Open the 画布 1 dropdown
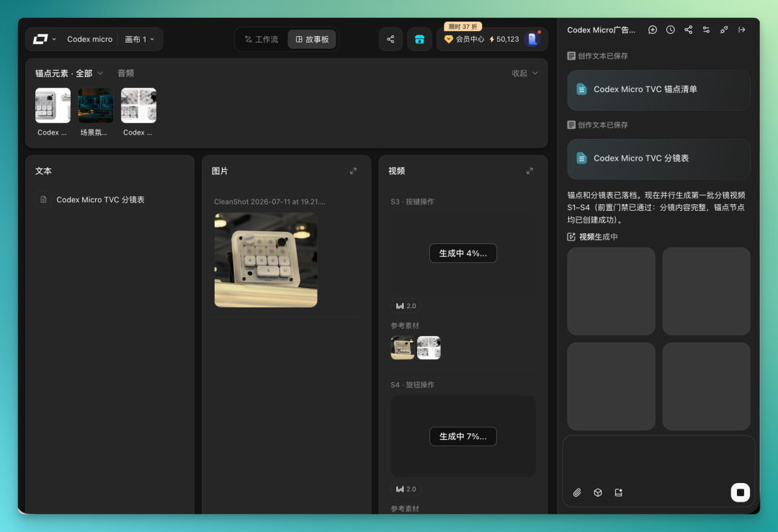This screenshot has height=532, width=778. pyautogui.click(x=140, y=39)
